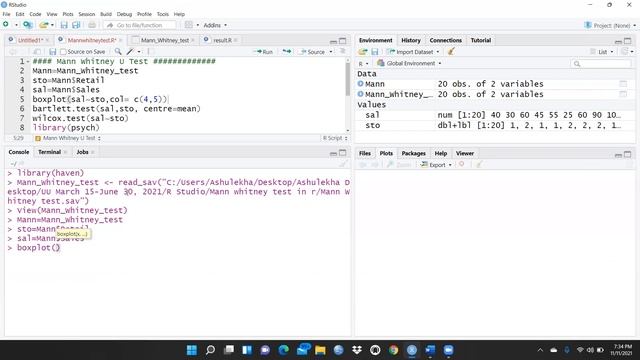Save workspace icon in Environment pane
The image size is (640, 360).
(375, 52)
